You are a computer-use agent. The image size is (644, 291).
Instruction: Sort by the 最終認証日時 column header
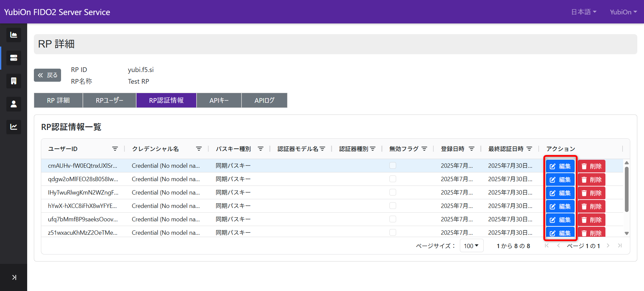pyautogui.click(x=506, y=149)
